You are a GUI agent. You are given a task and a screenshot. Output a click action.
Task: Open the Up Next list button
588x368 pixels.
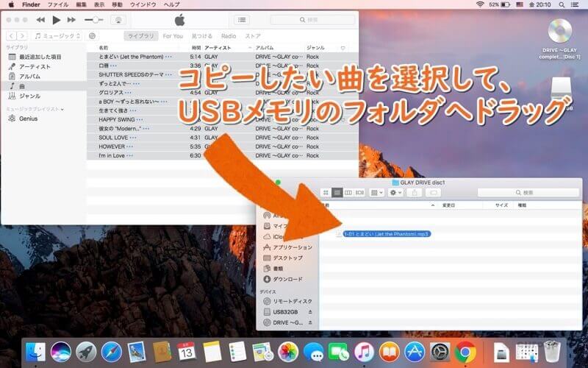click(242, 20)
